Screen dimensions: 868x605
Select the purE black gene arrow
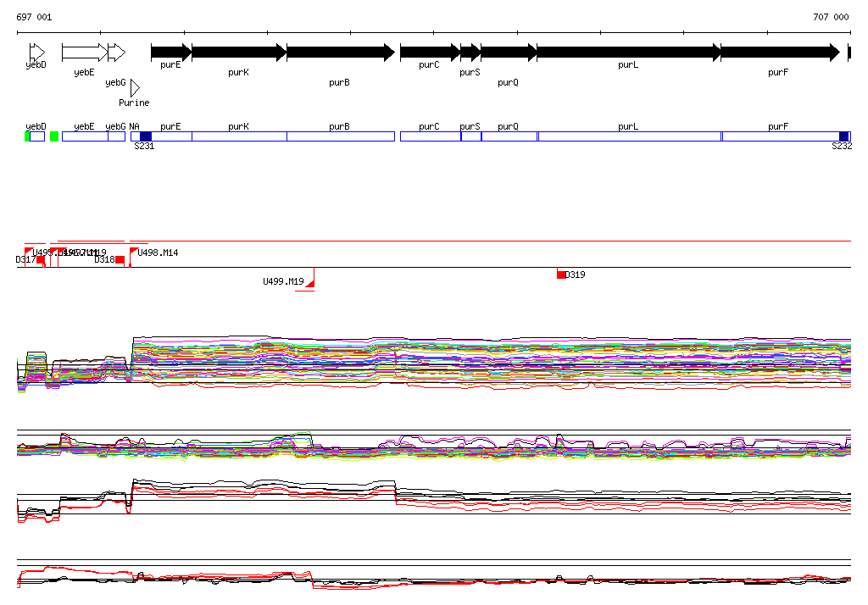[171, 53]
